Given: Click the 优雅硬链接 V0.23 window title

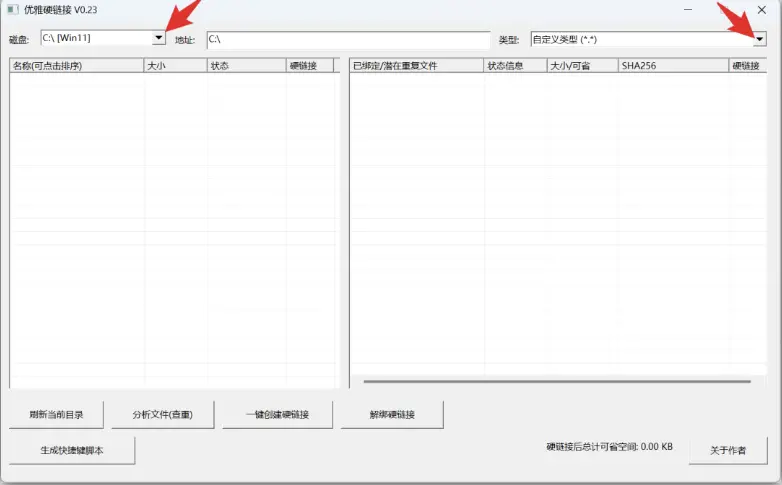Looking at the screenshot, I should click(x=60, y=9).
